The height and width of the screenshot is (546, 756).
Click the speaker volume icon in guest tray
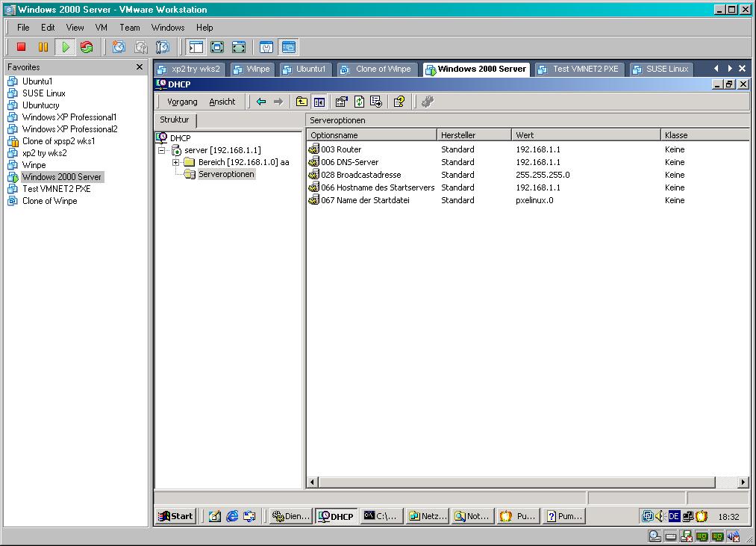click(x=660, y=517)
